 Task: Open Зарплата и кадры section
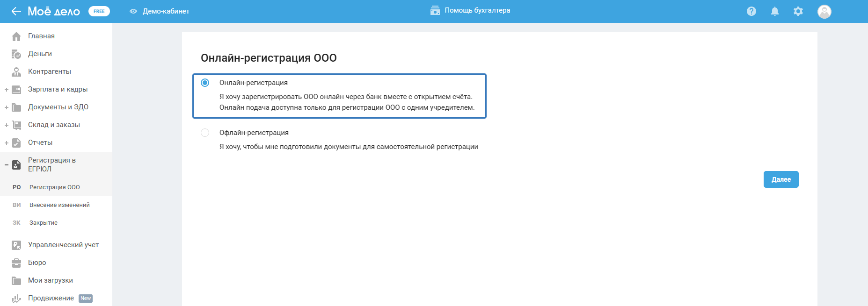pyautogui.click(x=58, y=89)
